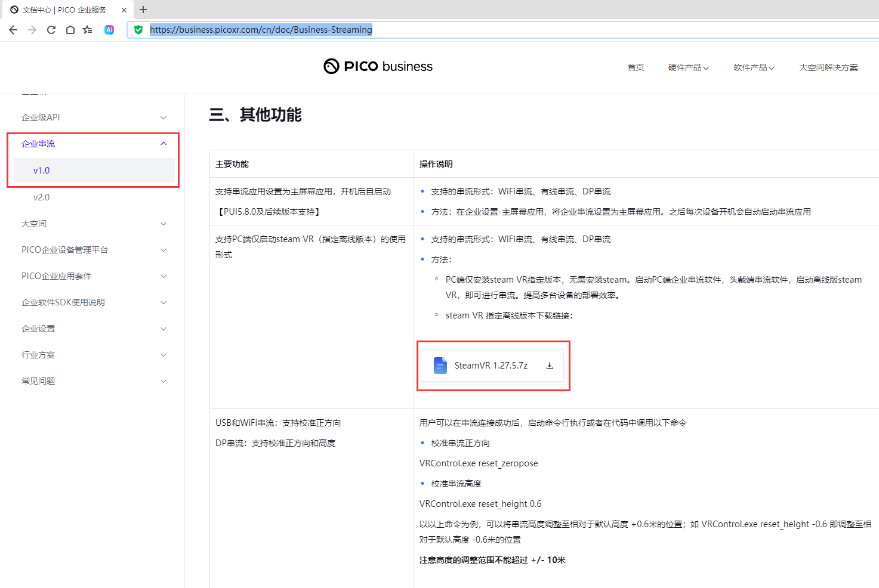Click the 主要功能 table header

click(232, 164)
